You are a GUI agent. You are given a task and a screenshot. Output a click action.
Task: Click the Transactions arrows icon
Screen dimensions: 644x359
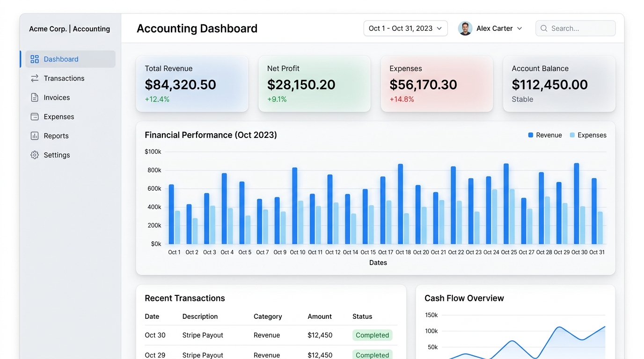35,79
